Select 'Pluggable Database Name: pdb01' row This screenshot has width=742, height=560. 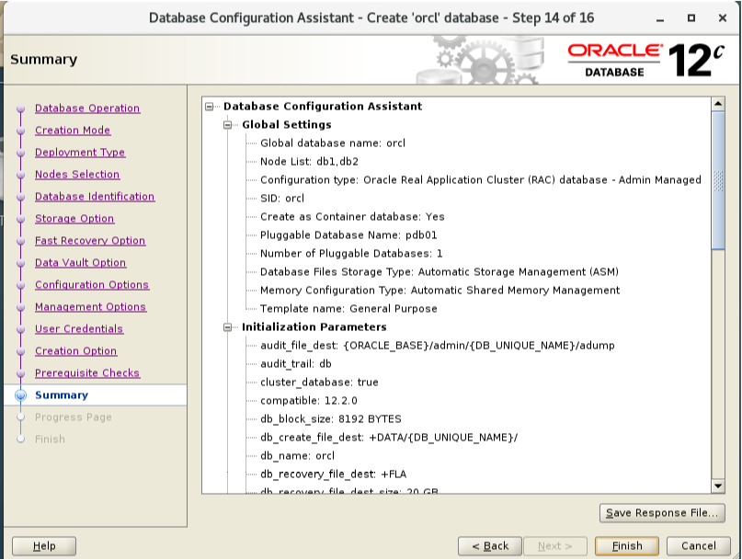point(348,235)
